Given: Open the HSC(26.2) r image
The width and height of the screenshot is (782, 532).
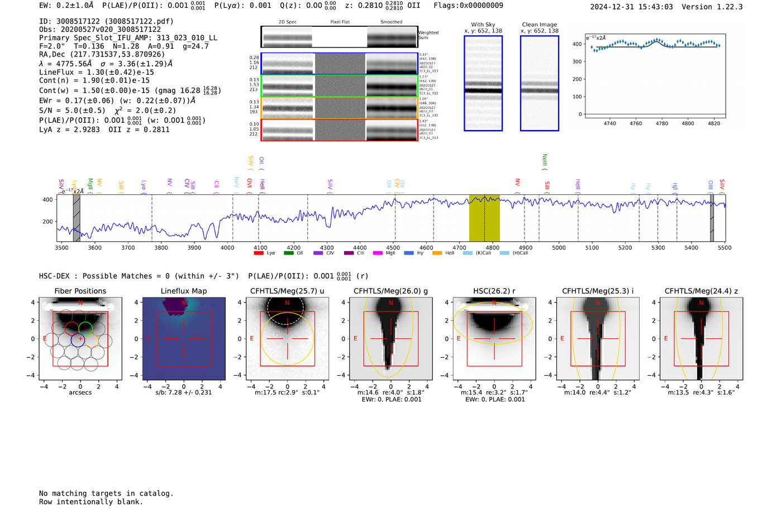Looking at the screenshot, I should coord(494,339).
